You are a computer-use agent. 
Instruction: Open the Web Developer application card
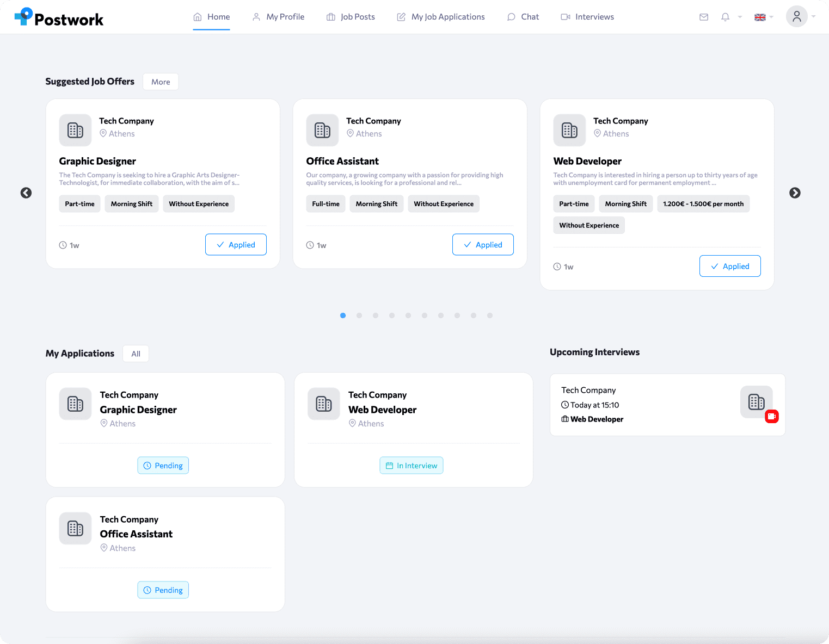[x=413, y=410]
